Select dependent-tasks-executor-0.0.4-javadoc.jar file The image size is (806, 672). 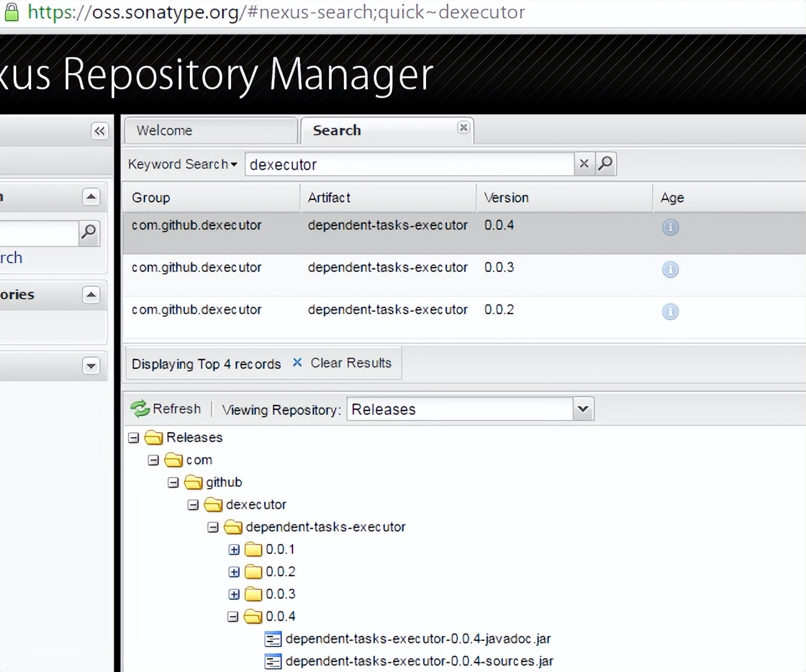pyautogui.click(x=418, y=639)
